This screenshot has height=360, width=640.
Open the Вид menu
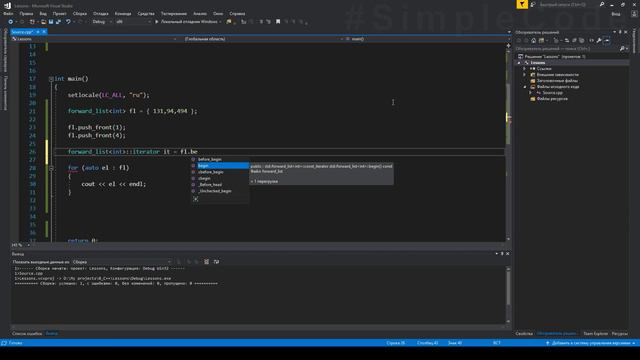[x=43, y=13]
